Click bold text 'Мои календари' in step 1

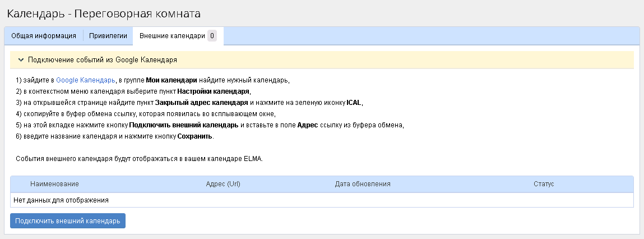pyautogui.click(x=171, y=80)
